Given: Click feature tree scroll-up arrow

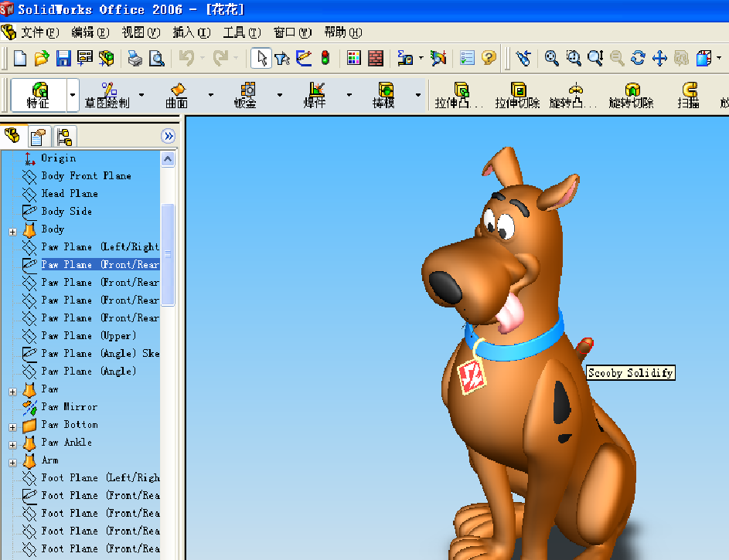Looking at the screenshot, I should pyautogui.click(x=168, y=159).
